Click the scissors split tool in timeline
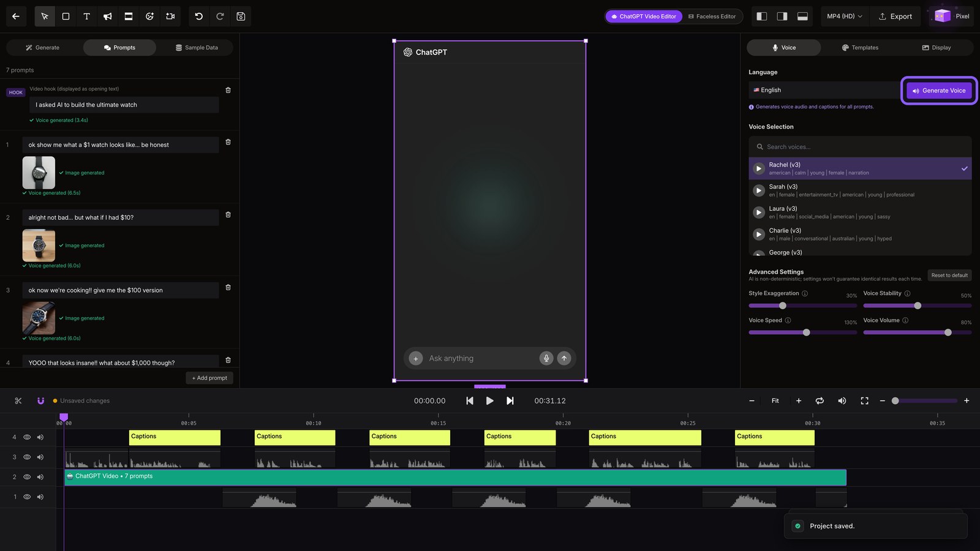The image size is (980, 551). [18, 401]
